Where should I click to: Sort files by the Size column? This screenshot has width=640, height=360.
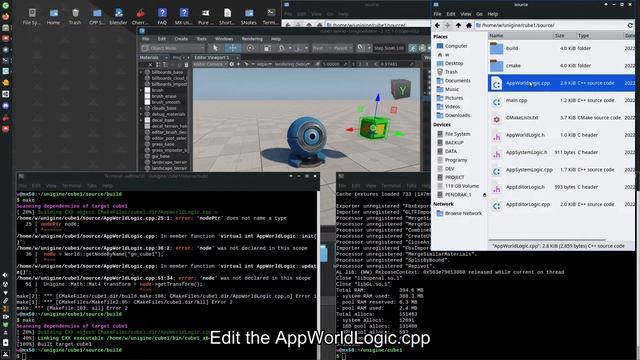(565, 36)
